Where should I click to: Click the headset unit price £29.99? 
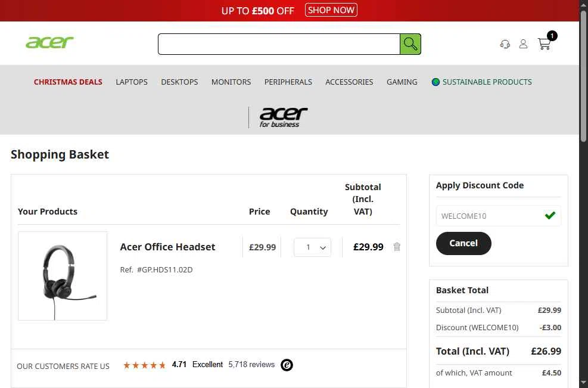coord(263,247)
